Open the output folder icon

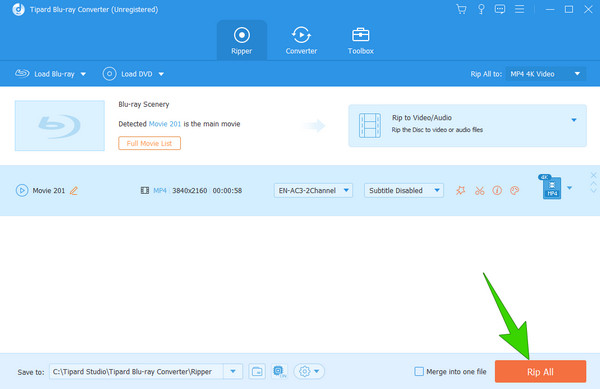pyautogui.click(x=257, y=371)
